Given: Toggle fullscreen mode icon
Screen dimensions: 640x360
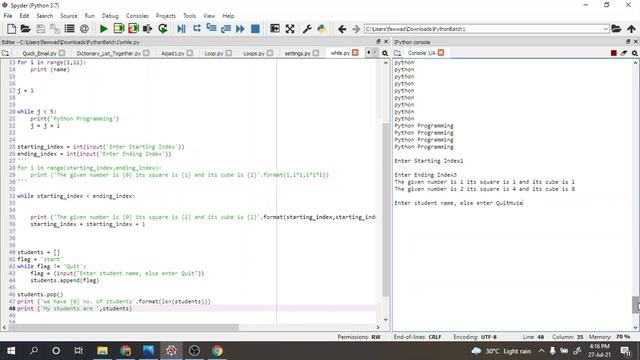Looking at the screenshot, I should click(290, 29).
